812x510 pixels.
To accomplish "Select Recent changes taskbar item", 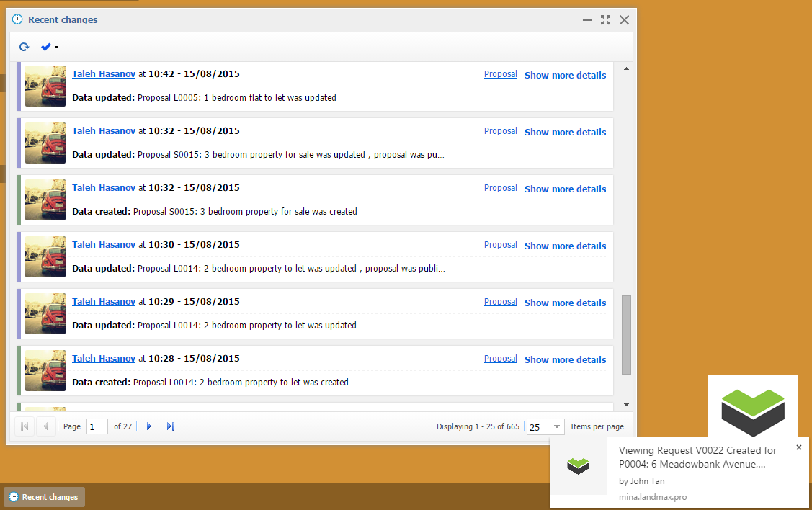I will (x=44, y=497).
